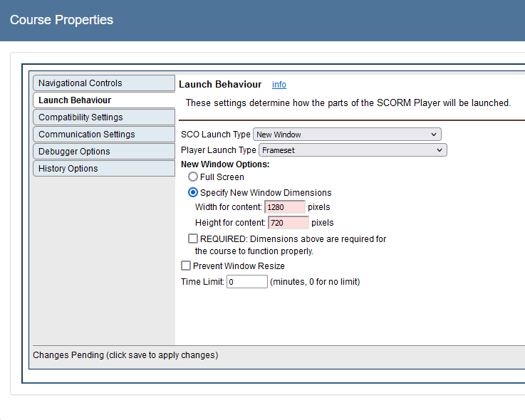Go to the Communication Settings tab
Screen dimensions: 525x420
pos(103,135)
